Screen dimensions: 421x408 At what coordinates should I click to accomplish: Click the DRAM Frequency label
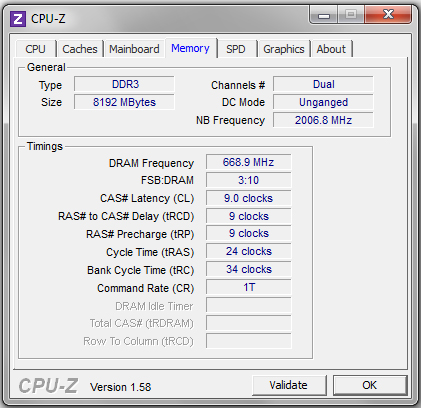(x=151, y=163)
